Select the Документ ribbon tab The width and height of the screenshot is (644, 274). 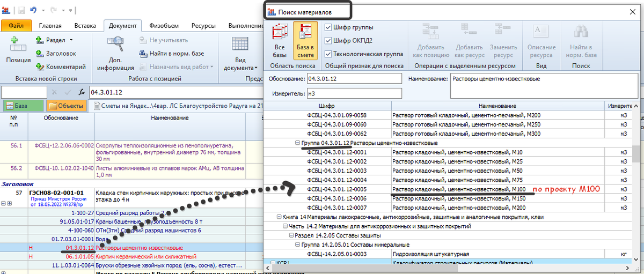[122, 25]
